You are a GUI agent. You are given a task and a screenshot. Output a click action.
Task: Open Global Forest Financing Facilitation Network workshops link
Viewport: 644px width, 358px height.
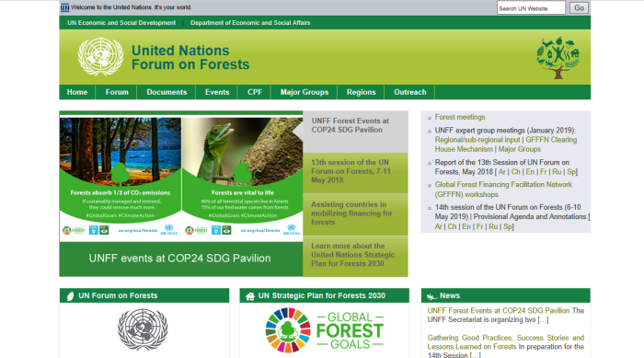[503, 190]
